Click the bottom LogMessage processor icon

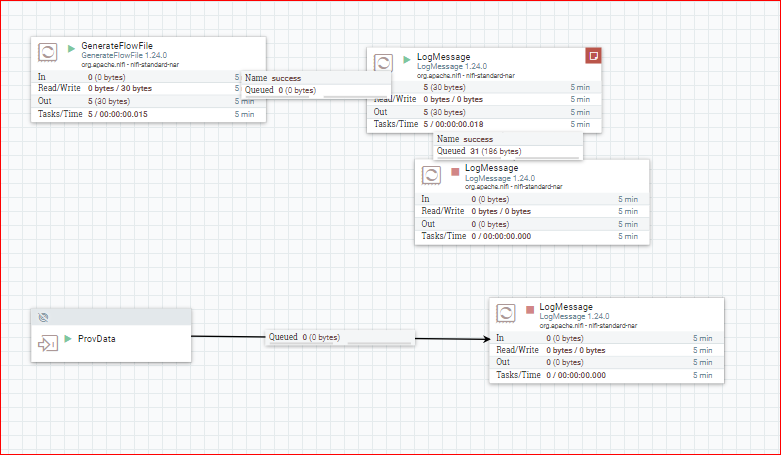pyautogui.click(x=506, y=313)
